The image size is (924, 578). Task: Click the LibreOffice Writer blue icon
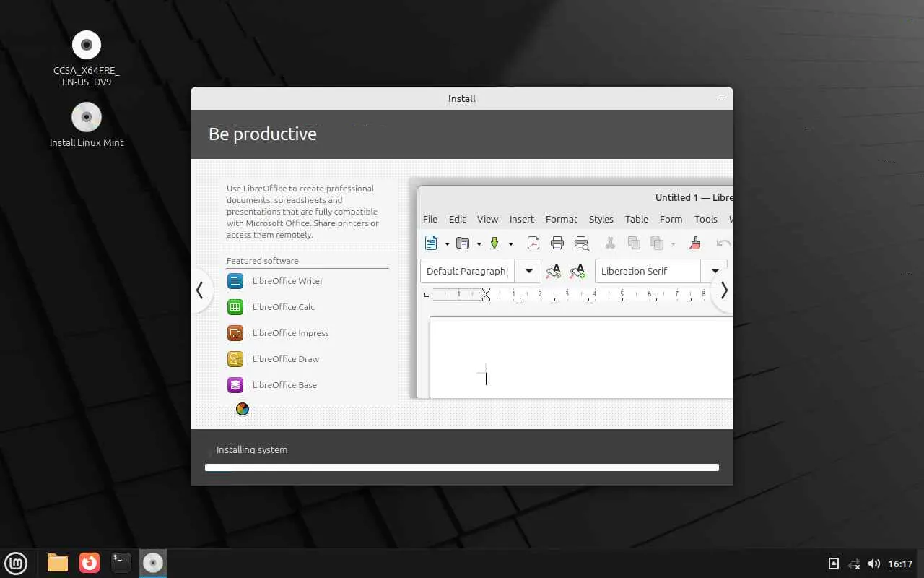pos(235,281)
